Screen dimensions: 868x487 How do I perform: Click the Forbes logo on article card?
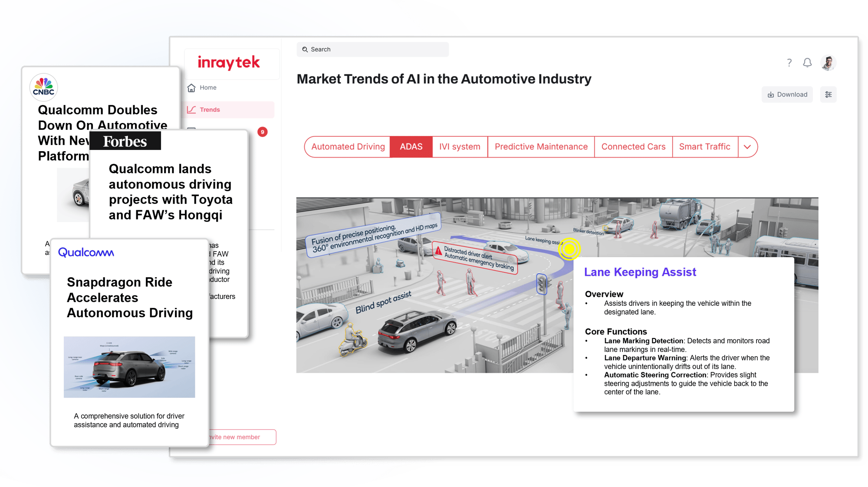[125, 141]
